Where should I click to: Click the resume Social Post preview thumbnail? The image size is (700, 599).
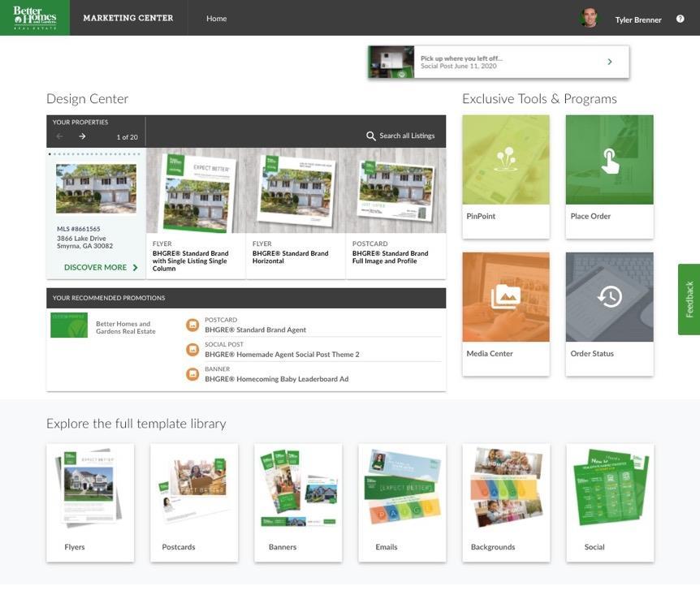click(391, 62)
